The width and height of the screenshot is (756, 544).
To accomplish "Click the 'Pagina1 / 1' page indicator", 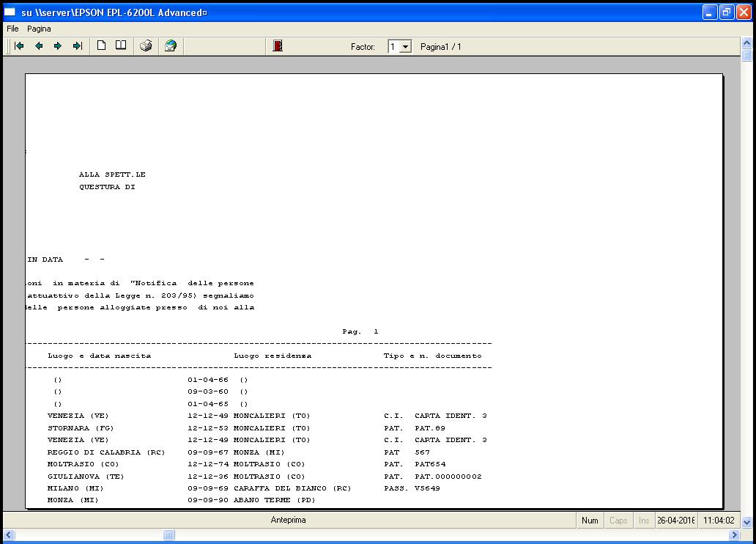I will point(441,47).
